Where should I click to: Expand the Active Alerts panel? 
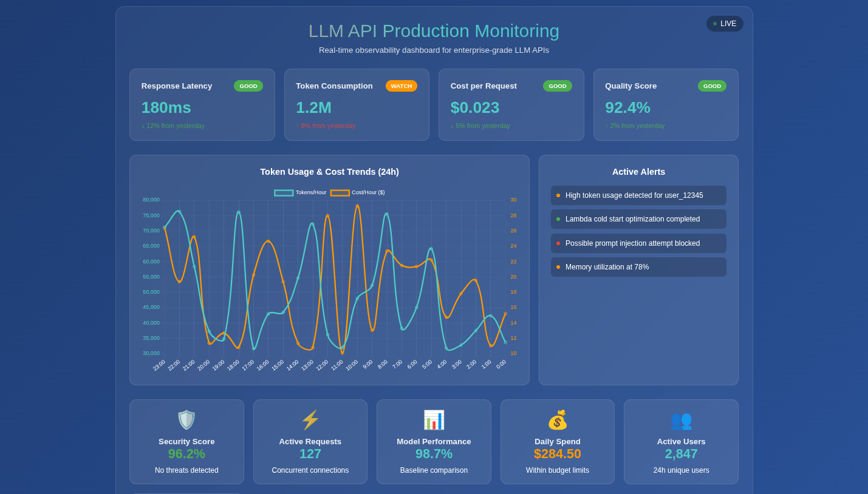[638, 172]
